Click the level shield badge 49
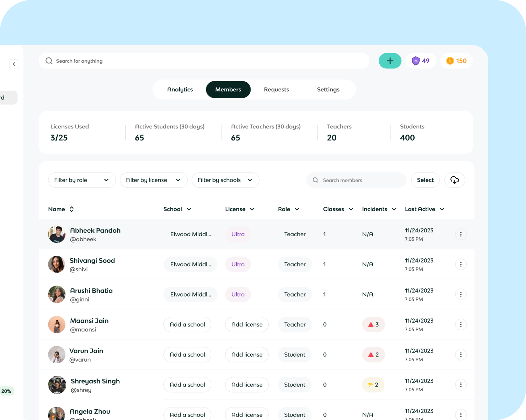Image resolution: width=526 pixels, height=420 pixels. pyautogui.click(x=421, y=61)
